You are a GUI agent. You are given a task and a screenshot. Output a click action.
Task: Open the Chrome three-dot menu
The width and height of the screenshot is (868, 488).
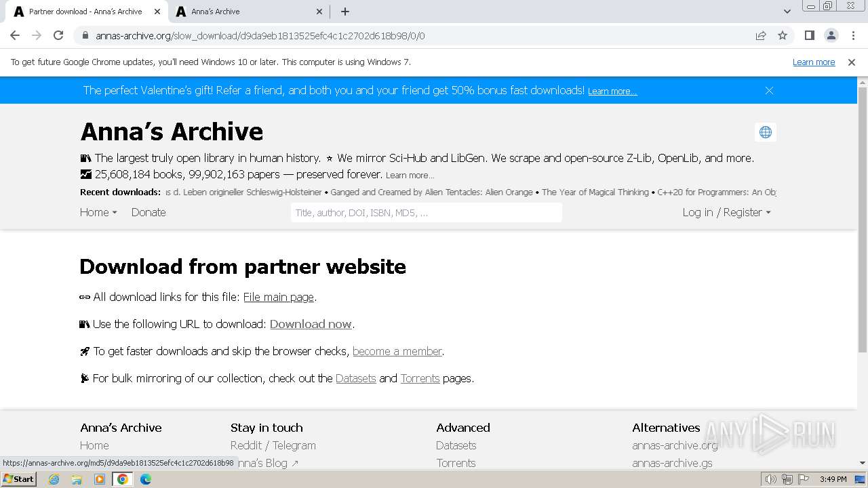[853, 35]
